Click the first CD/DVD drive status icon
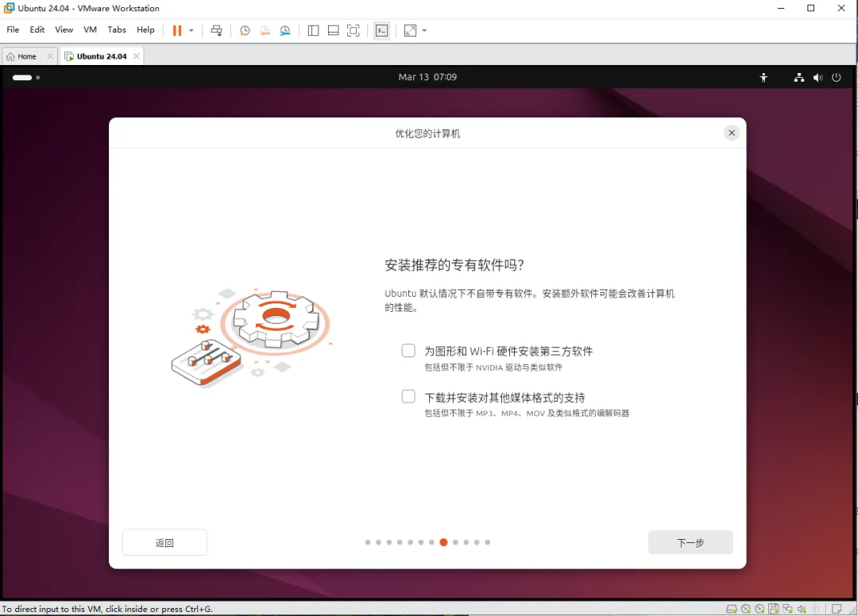The height and width of the screenshot is (616, 858). 746,609
